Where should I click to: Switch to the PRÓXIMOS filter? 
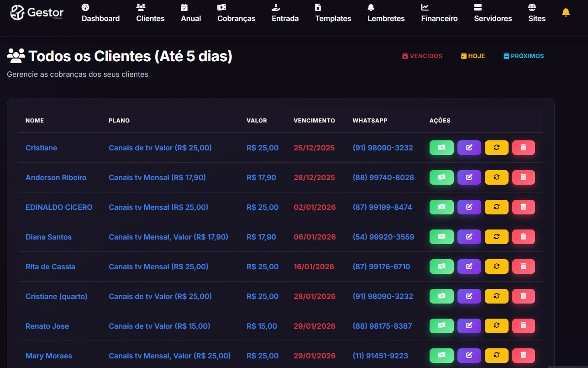coord(523,56)
